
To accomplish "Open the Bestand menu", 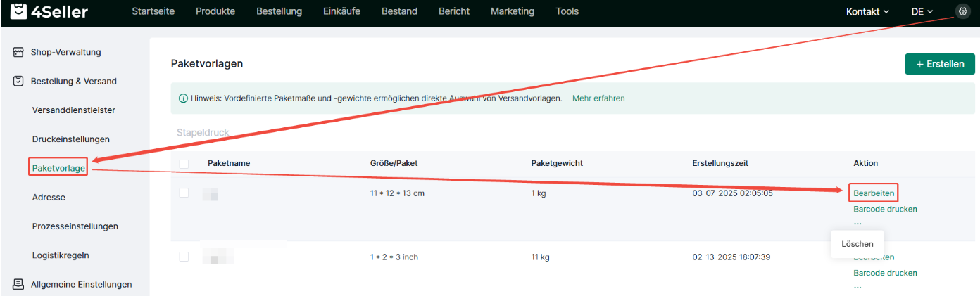I will (x=399, y=11).
